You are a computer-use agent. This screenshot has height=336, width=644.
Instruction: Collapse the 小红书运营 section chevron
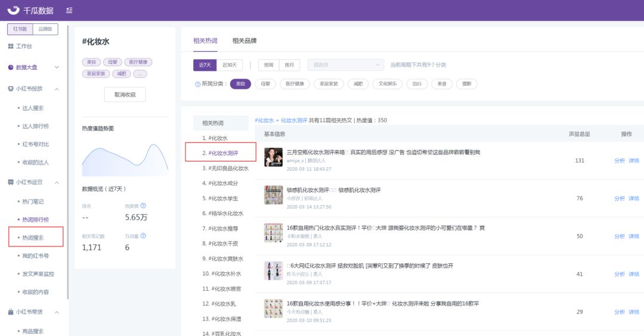(57, 182)
